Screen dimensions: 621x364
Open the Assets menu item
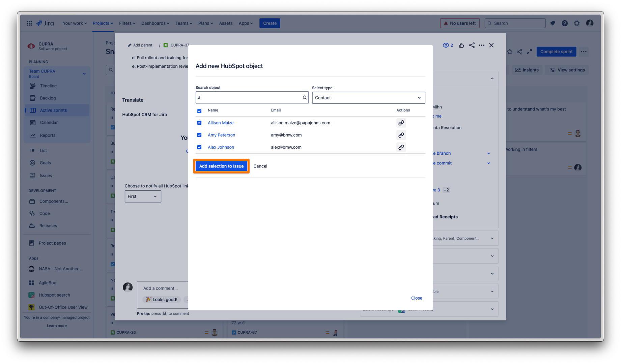coord(226,23)
